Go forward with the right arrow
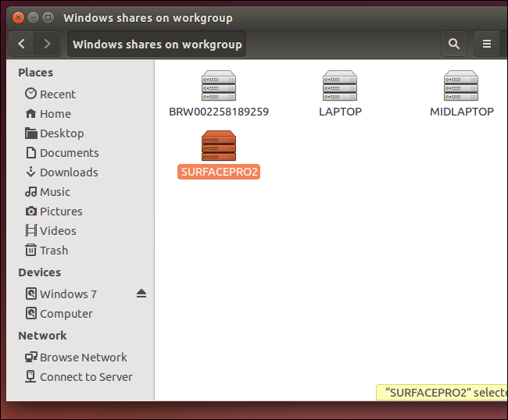 click(x=48, y=44)
